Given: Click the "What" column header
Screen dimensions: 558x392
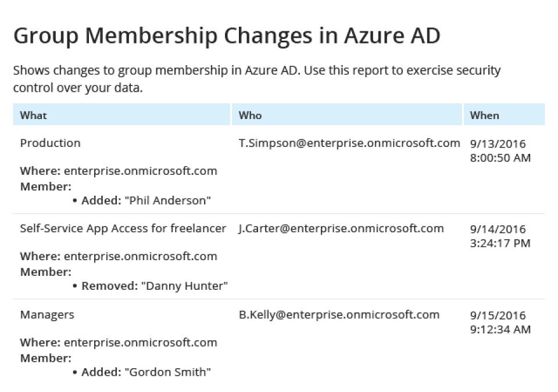Looking at the screenshot, I should coord(34,115).
